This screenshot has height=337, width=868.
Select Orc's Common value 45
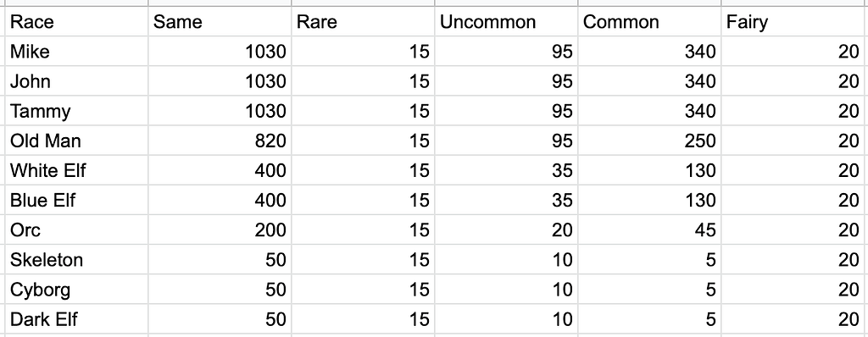point(650,230)
